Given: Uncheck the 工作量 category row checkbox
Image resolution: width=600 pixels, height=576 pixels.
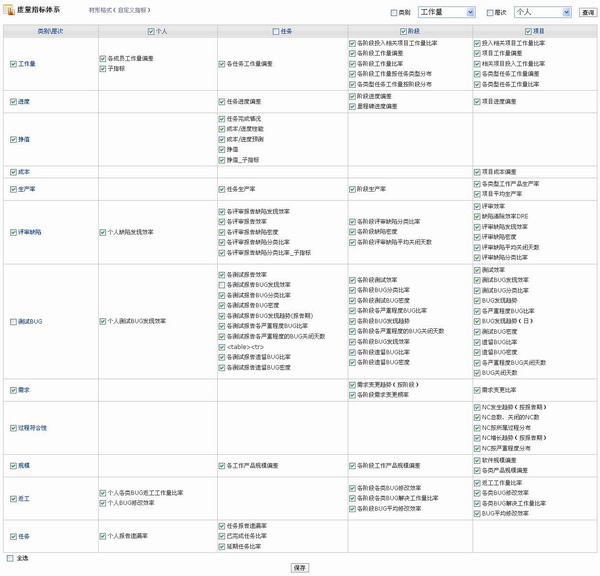Looking at the screenshot, I should pos(14,64).
